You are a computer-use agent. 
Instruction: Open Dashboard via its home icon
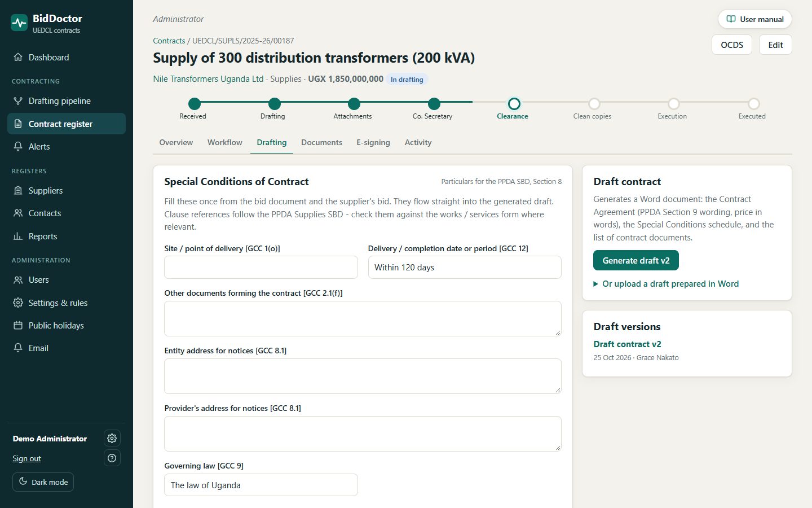point(18,58)
